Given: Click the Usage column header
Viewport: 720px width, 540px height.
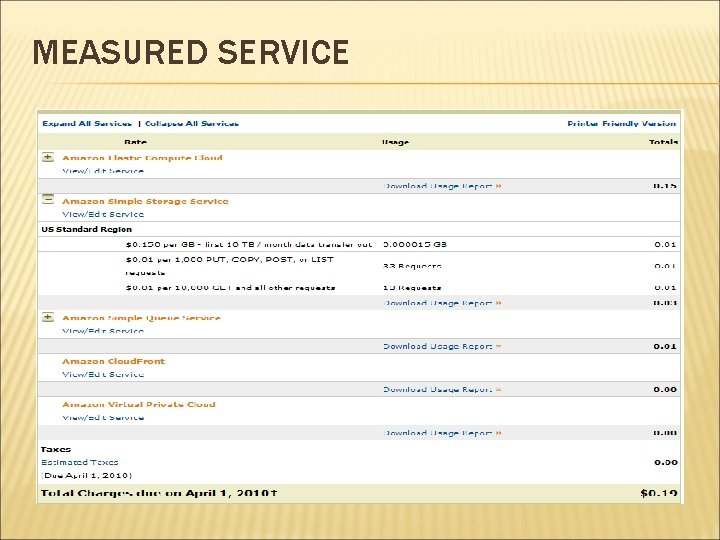Looking at the screenshot, I should pyautogui.click(x=395, y=142).
